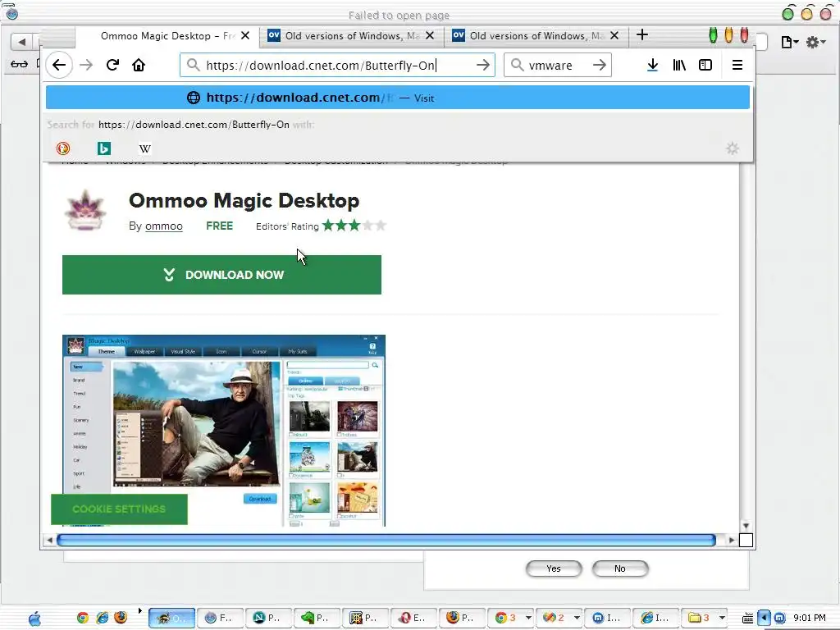The width and height of the screenshot is (840, 630).
Task: Open on-screen keyboard tray icon
Action: click(748, 619)
